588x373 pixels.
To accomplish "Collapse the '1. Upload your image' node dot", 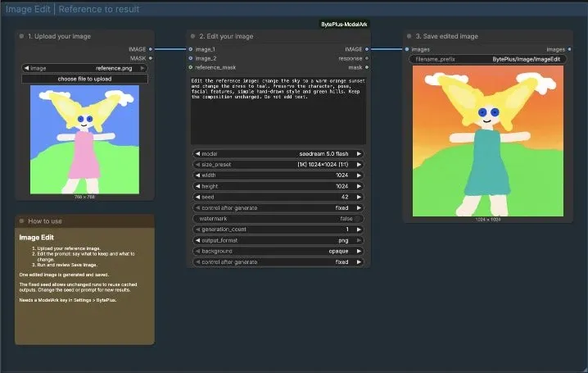I will (x=21, y=36).
